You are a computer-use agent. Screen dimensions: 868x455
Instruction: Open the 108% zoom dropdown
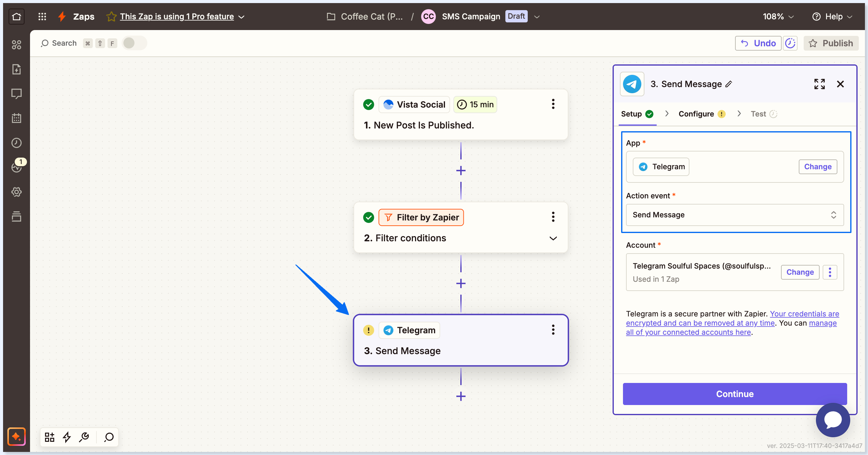pyautogui.click(x=778, y=17)
